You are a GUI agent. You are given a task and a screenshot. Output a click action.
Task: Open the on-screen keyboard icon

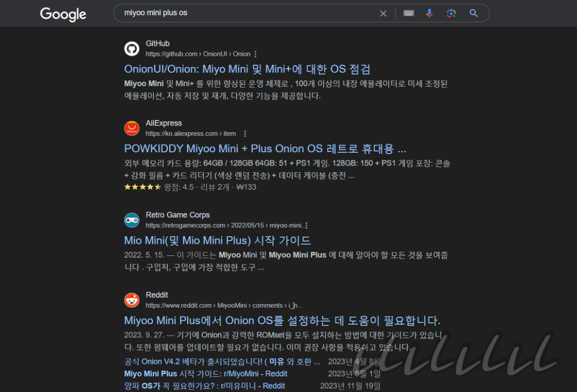409,13
